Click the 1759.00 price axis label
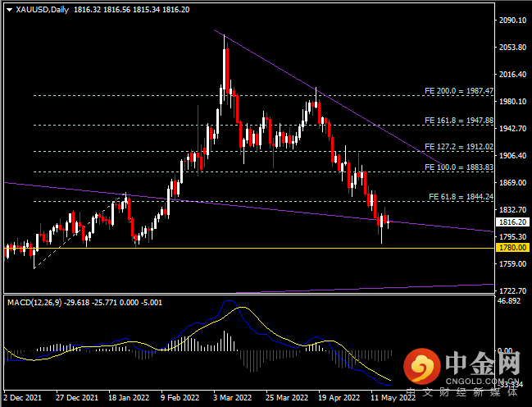The image size is (532, 407). coord(512,264)
